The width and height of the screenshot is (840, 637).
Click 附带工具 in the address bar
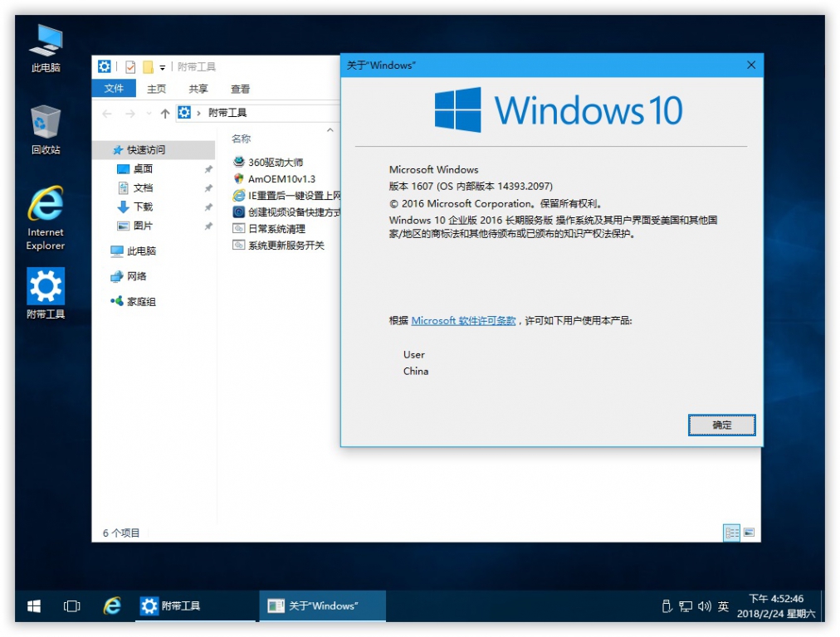coord(227,113)
